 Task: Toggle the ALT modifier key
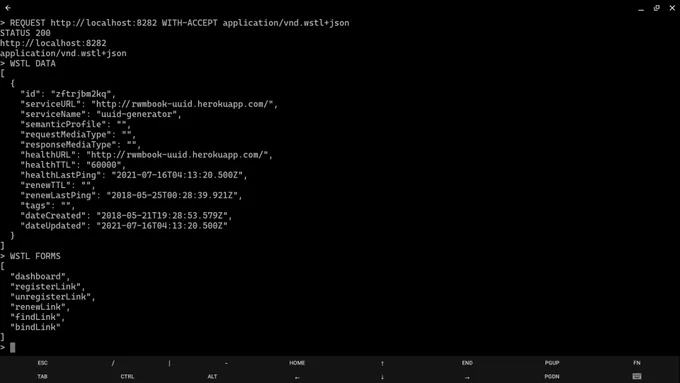click(212, 376)
